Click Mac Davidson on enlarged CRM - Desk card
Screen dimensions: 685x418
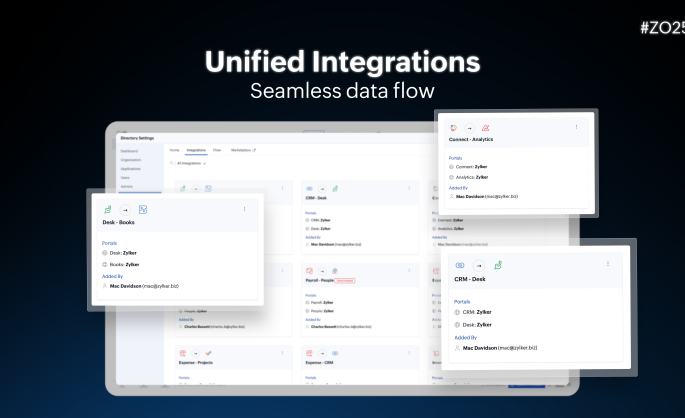point(480,348)
